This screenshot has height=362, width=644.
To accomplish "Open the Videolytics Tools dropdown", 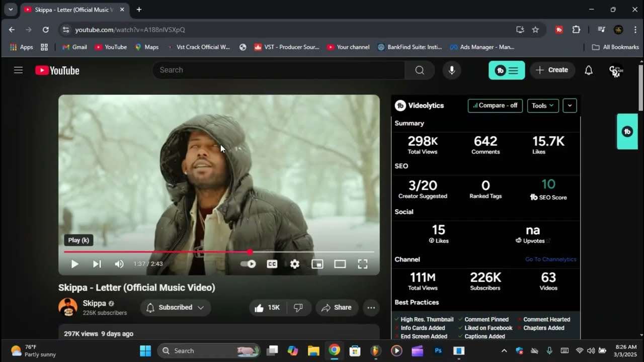I will [543, 106].
